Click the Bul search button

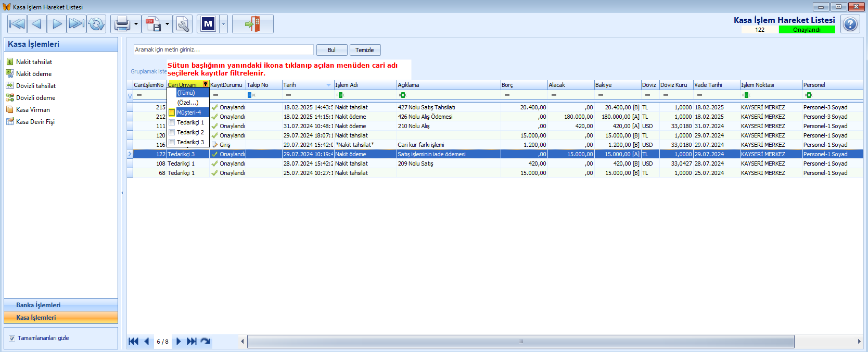331,50
